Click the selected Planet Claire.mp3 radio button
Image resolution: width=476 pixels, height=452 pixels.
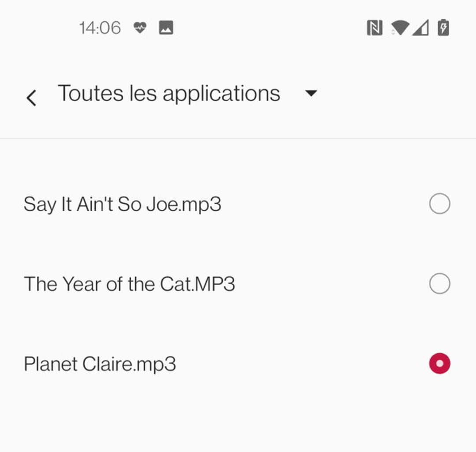439,364
